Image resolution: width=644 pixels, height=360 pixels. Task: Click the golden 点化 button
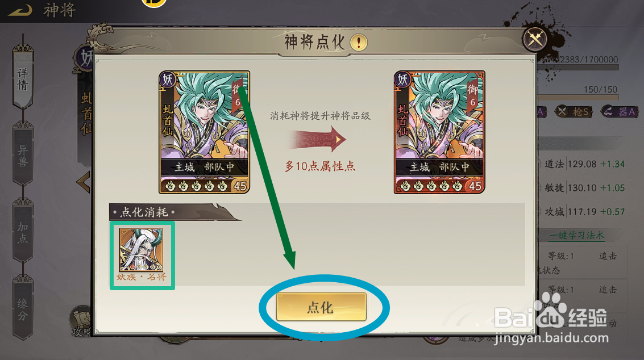click(321, 307)
